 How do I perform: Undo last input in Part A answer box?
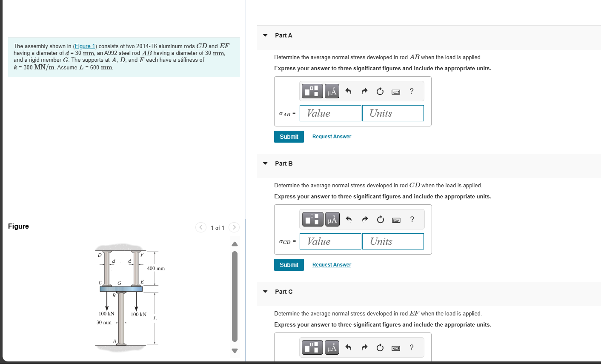point(348,91)
